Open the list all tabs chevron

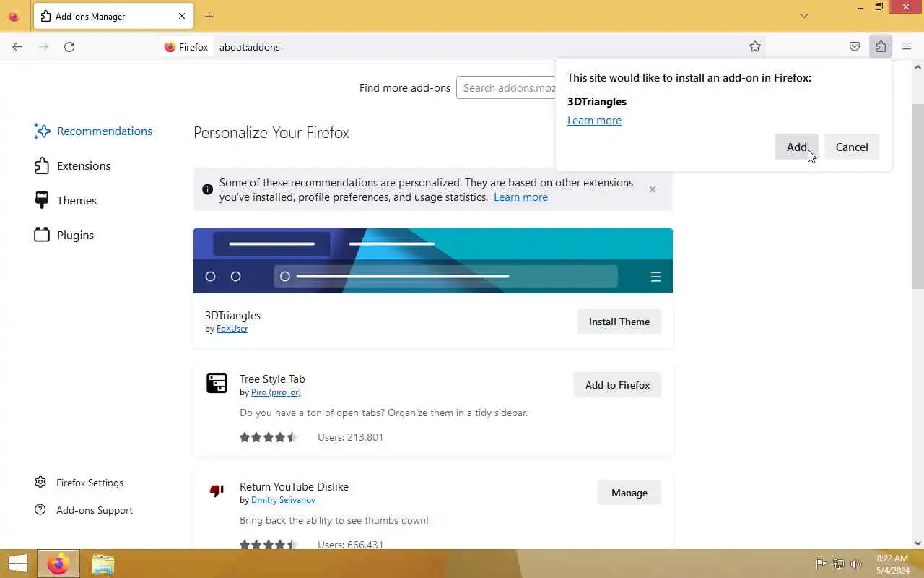click(x=804, y=16)
